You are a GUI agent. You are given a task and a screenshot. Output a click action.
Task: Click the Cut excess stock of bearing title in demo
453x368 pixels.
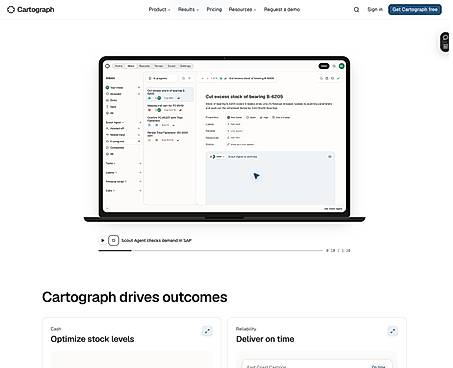click(x=244, y=97)
